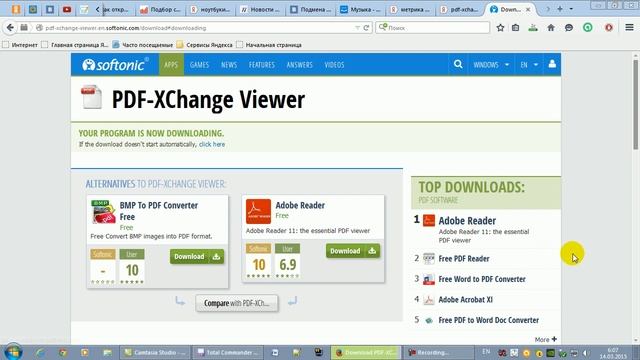Open Chrome from the taskbar

(x=63, y=352)
